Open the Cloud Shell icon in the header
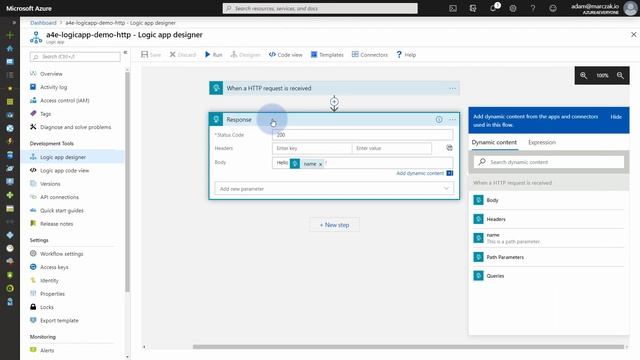 point(453,8)
